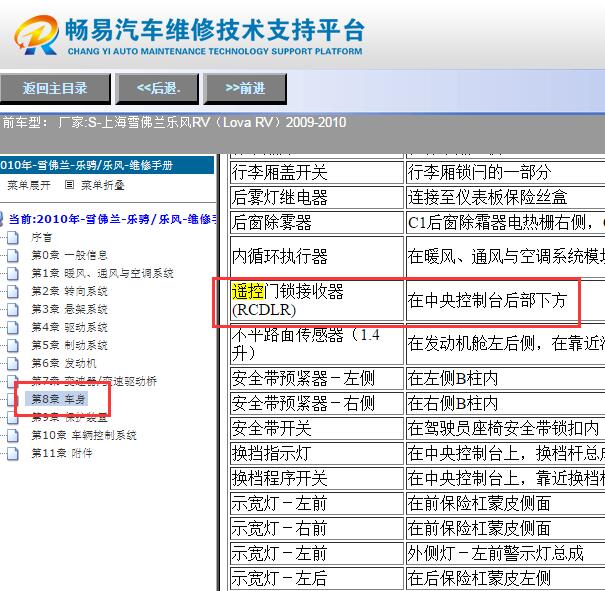Click the page icon beside 第1章 暖风、通风与空调系统
This screenshot has width=605, height=591.
[13, 274]
